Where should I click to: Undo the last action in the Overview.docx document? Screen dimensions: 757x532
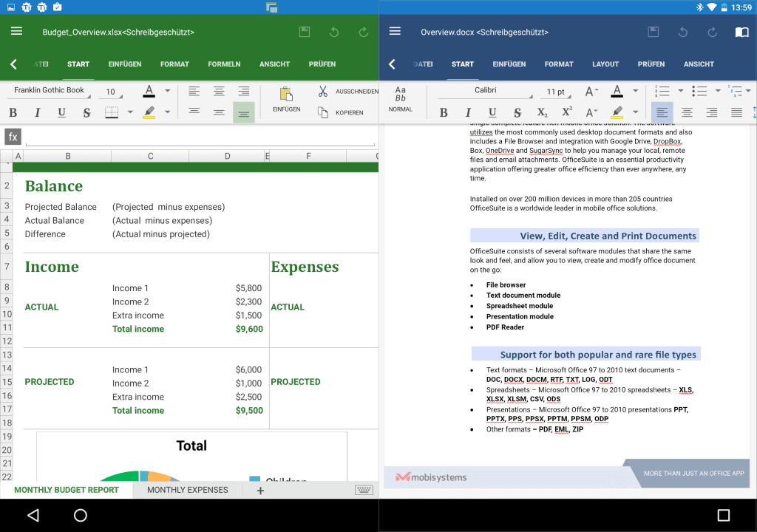tap(682, 32)
